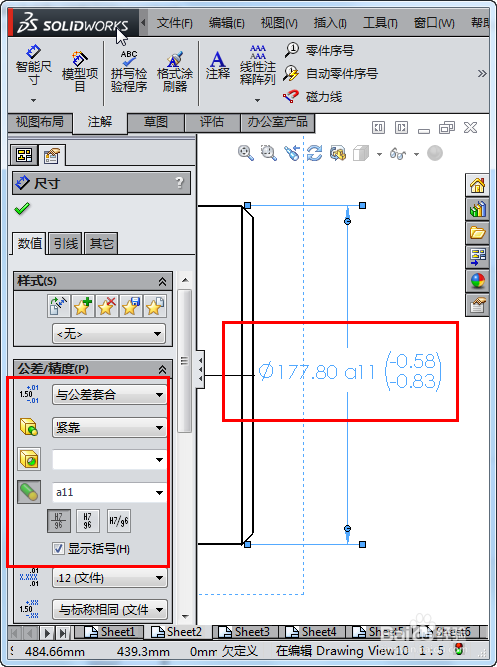Select the Magnetic Line (磁力线) tool
Screen dimensions: 497x667
click(312, 97)
